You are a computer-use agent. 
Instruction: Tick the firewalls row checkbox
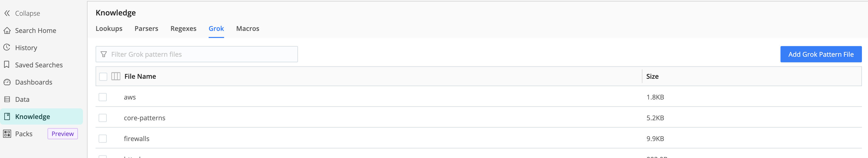tap(103, 139)
